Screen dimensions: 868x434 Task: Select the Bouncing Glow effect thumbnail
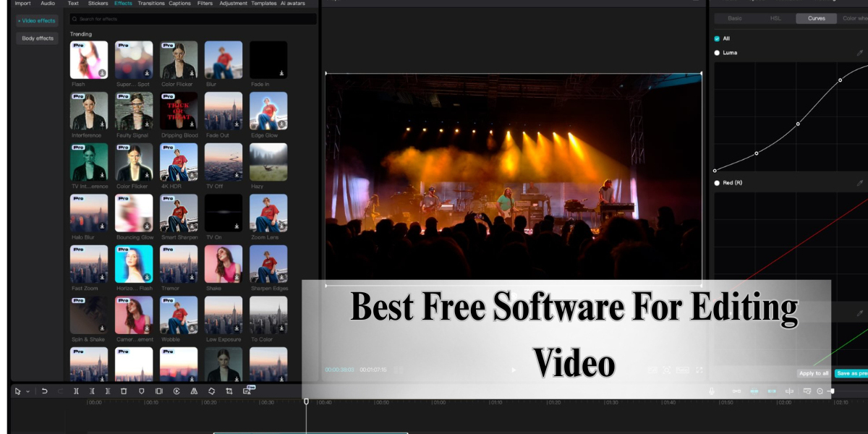click(134, 213)
